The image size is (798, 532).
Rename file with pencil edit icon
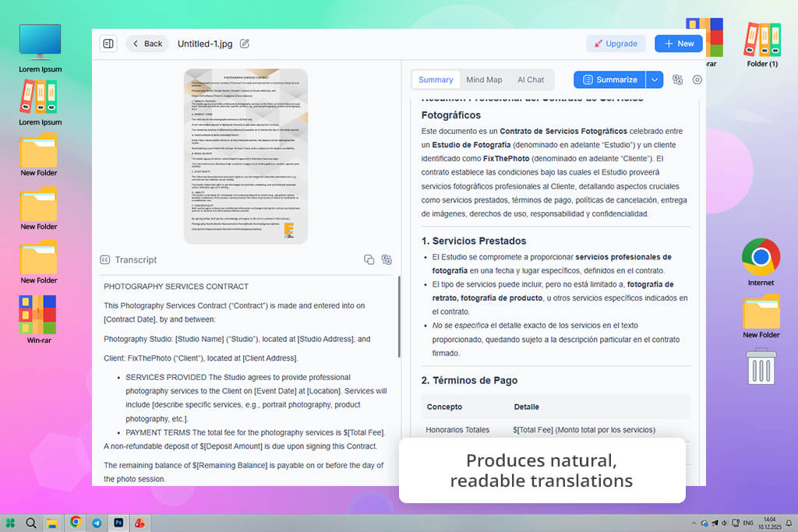pos(245,44)
